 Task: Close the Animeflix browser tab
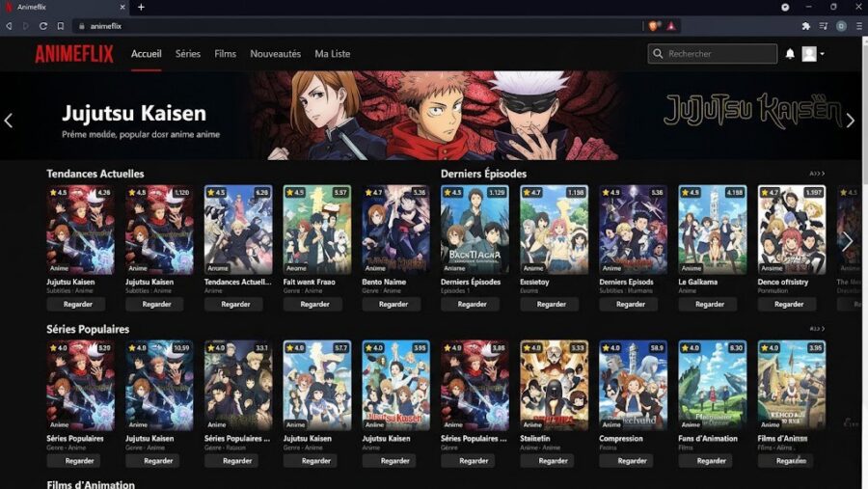122,7
